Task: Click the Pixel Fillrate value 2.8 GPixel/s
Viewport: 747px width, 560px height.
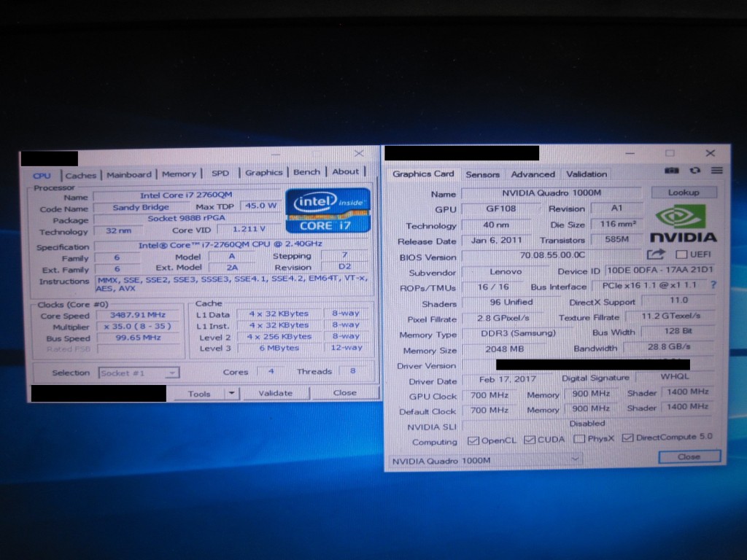Action: point(503,318)
